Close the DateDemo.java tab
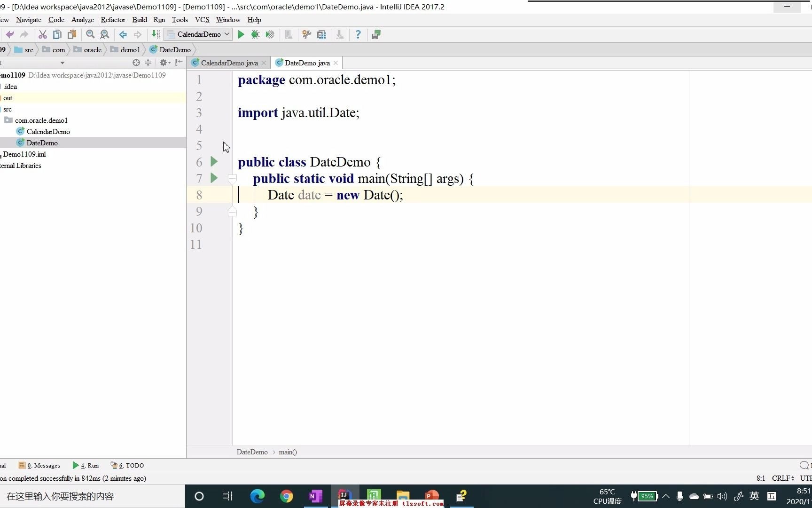812x508 pixels. click(336, 63)
